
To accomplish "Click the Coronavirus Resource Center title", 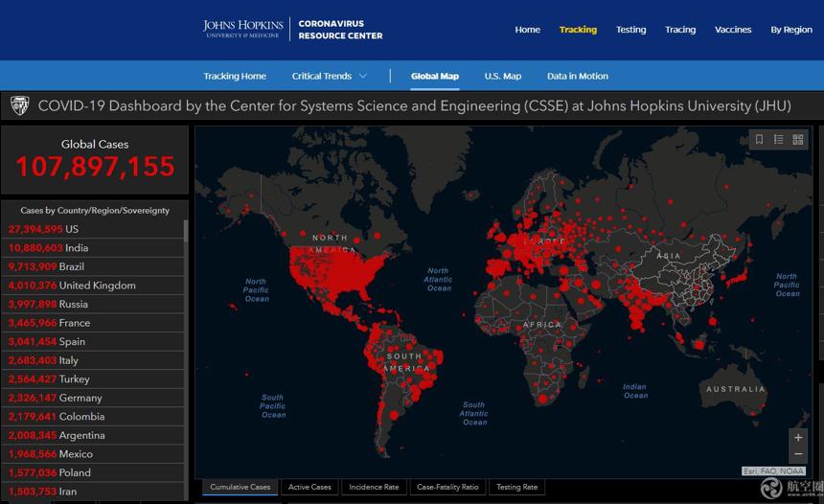I will (x=340, y=30).
